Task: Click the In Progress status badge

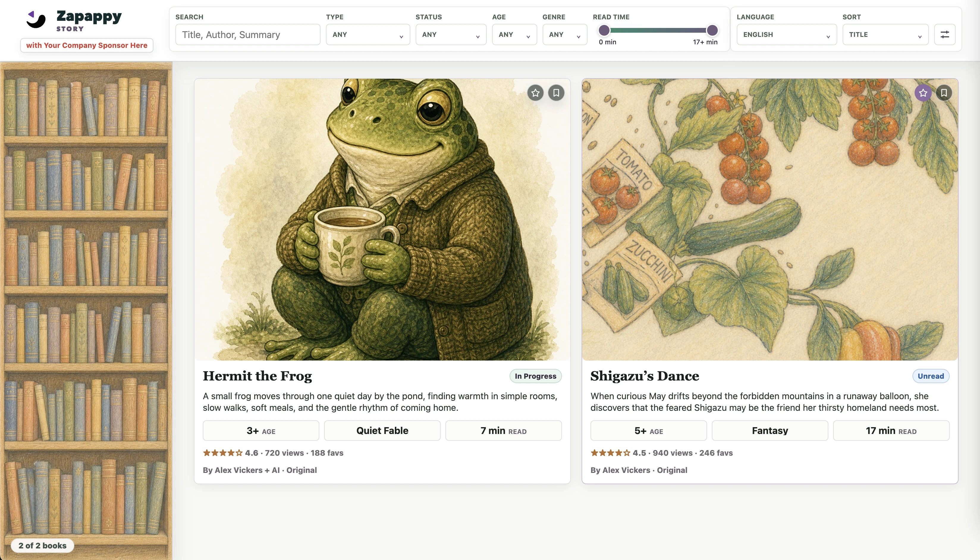Action: [535, 376]
